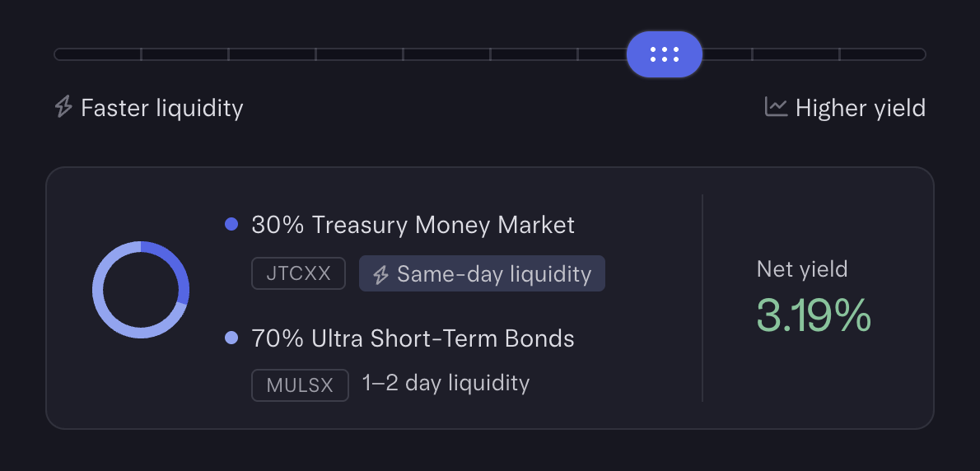980x471 pixels.
Task: Click the dark blue Treasury Money Market bullet
Action: point(231,224)
